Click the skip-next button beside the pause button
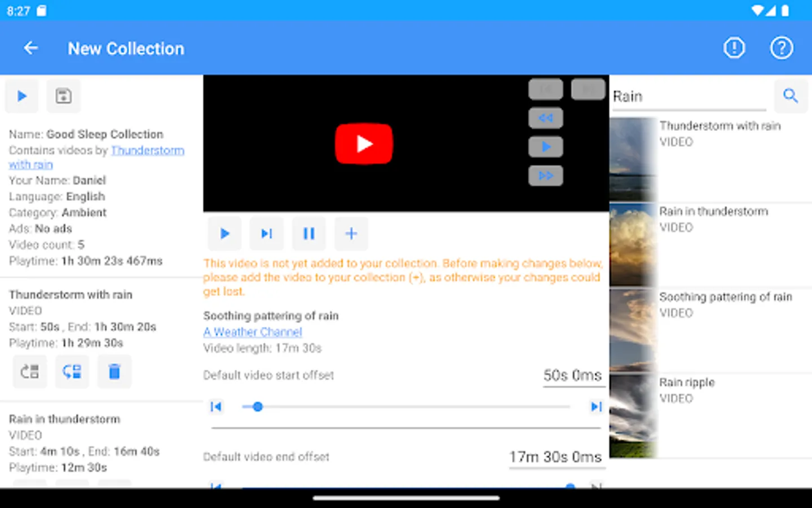Screen dimensions: 812x508 [267, 234]
